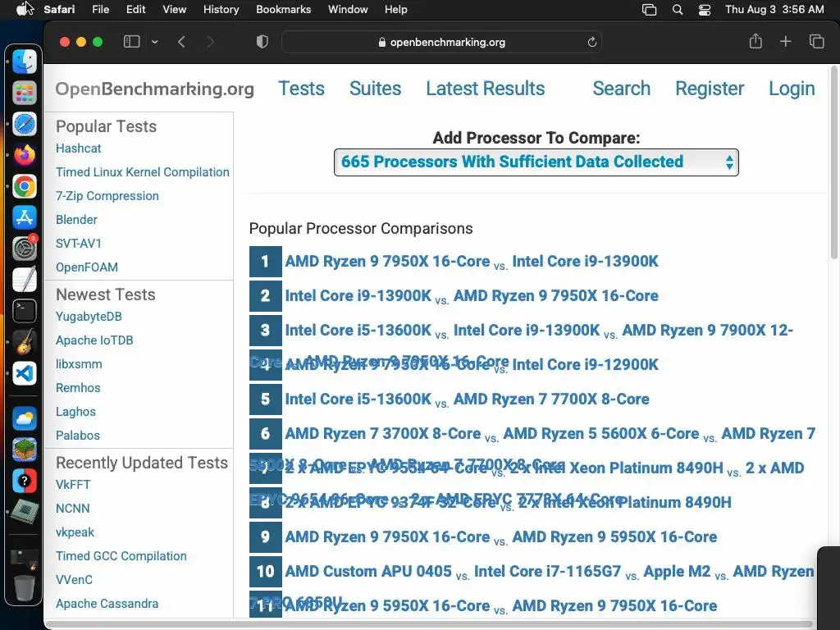
Task: Open the VkFFT test link
Action: pos(73,485)
